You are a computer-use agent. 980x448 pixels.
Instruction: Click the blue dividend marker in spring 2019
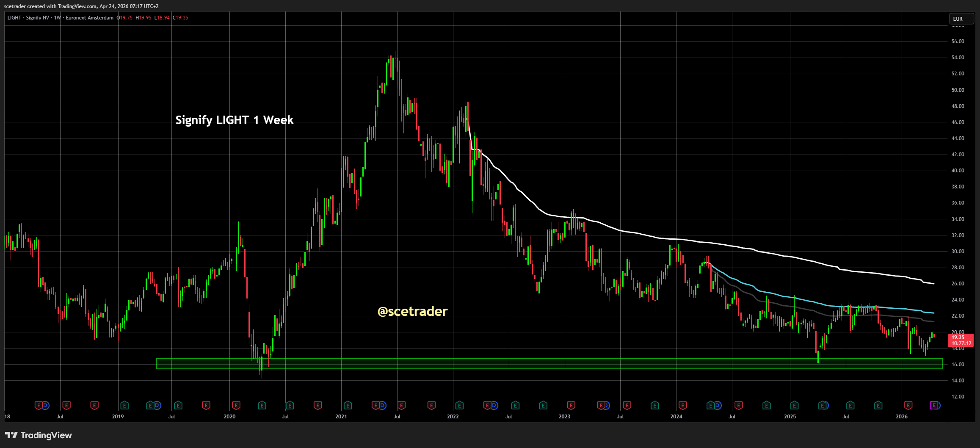coord(157,406)
